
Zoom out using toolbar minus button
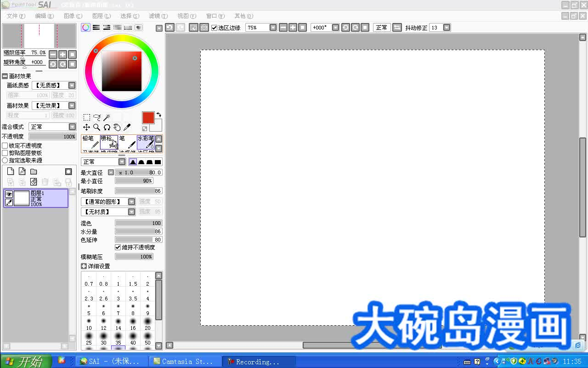pos(283,28)
